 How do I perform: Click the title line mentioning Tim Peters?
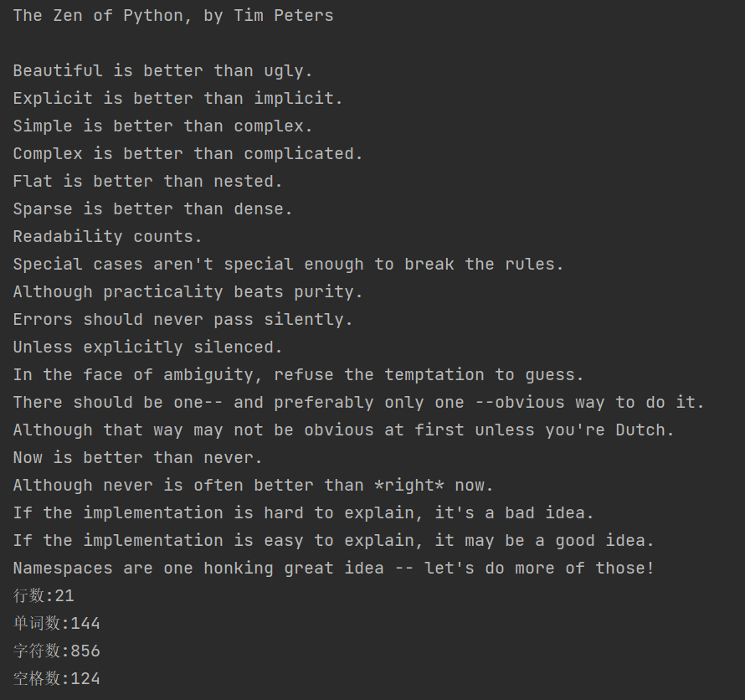[173, 15]
